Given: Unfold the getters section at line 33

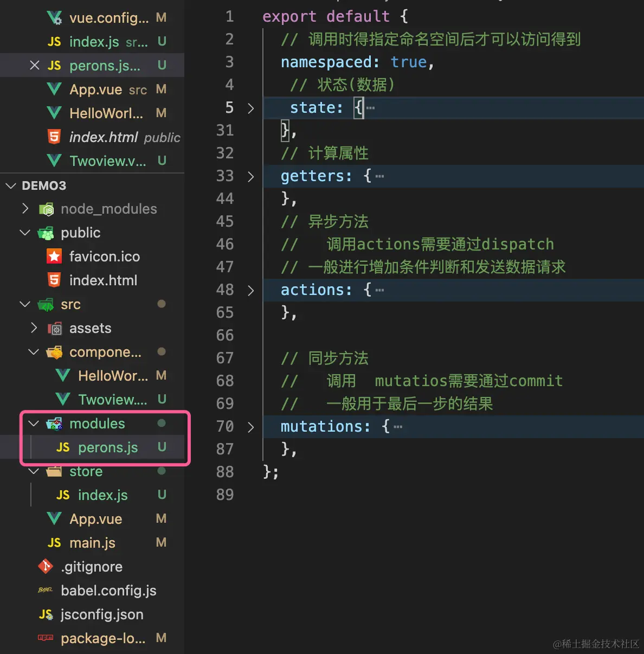Looking at the screenshot, I should click(x=250, y=176).
